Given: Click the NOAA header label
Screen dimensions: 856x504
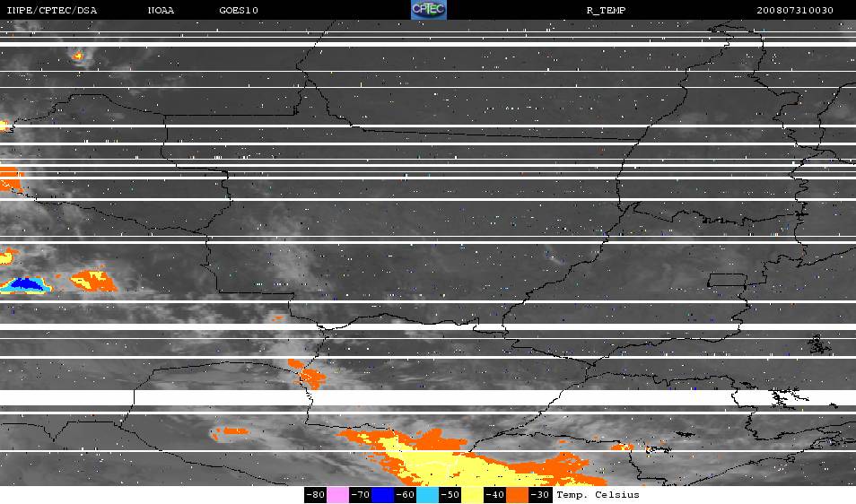Looking at the screenshot, I should (161, 11).
